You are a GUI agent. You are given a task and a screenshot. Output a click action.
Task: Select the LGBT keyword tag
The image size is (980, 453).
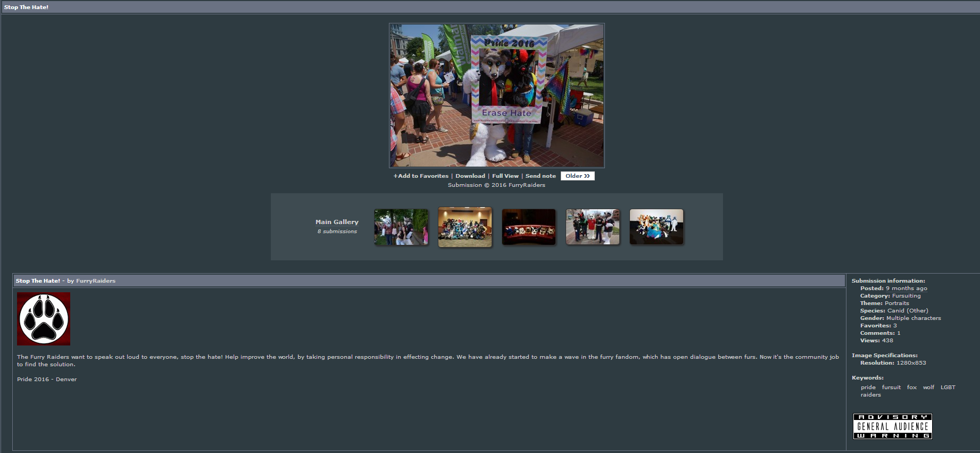point(948,388)
